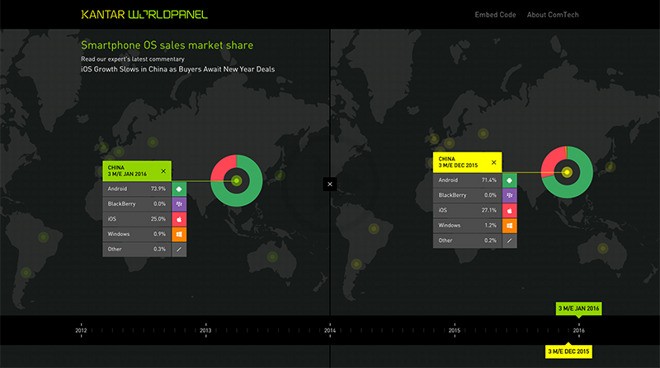
Task: Click the Windows icon in Dec 2015 panel
Action: click(509, 226)
